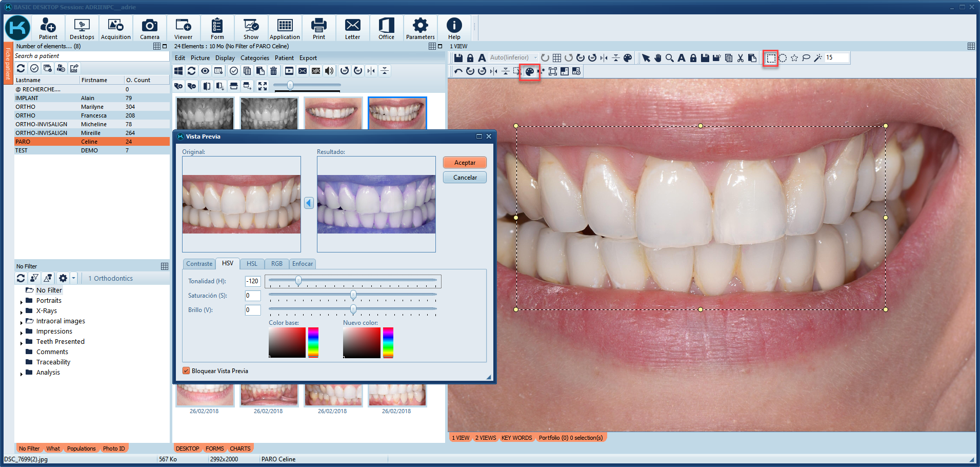The height and width of the screenshot is (467, 980).
Task: Expand the X-Rays category
Action: (x=22, y=310)
